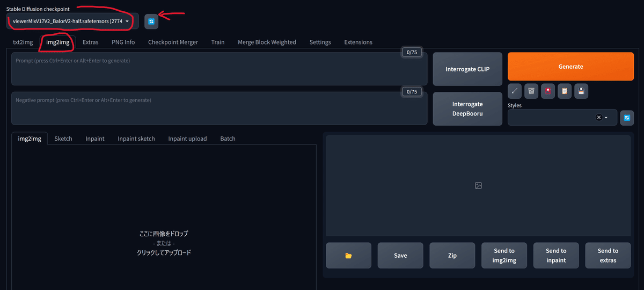Show extra networks red card icon
Viewport: 644px width, 290px height.
(548, 91)
